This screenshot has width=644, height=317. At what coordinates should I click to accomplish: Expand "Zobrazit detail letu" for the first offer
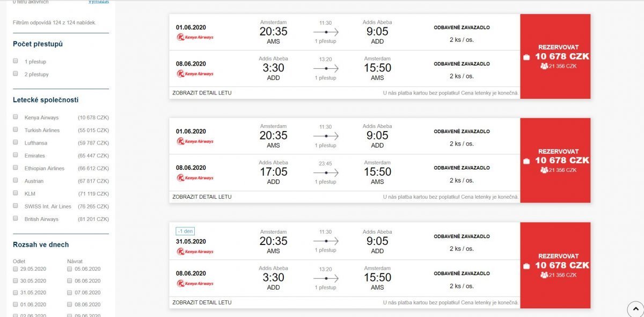point(202,93)
